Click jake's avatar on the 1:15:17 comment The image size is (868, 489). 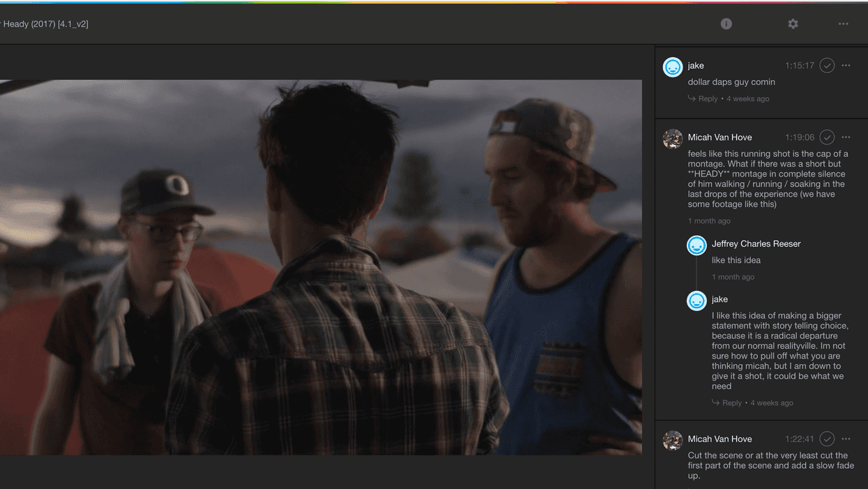point(673,68)
